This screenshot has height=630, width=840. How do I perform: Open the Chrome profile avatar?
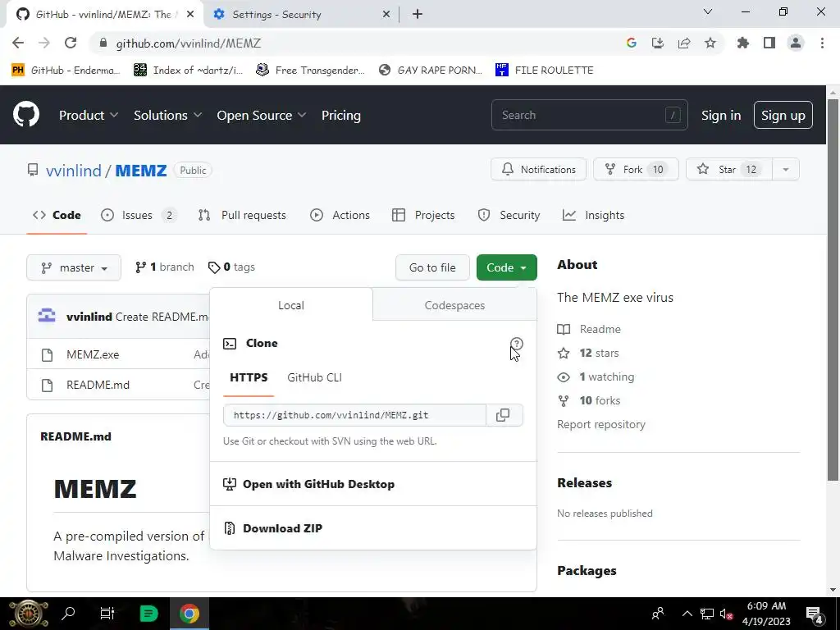pos(796,43)
